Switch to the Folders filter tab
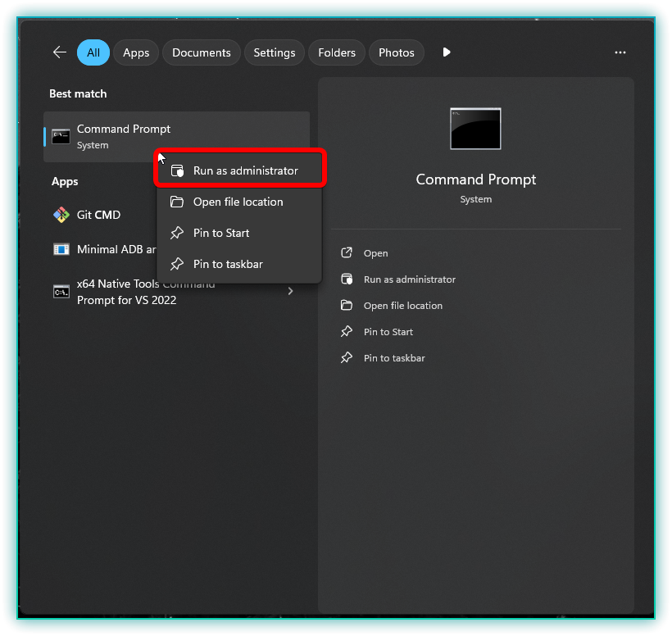This screenshot has height=636, width=672. (x=337, y=52)
